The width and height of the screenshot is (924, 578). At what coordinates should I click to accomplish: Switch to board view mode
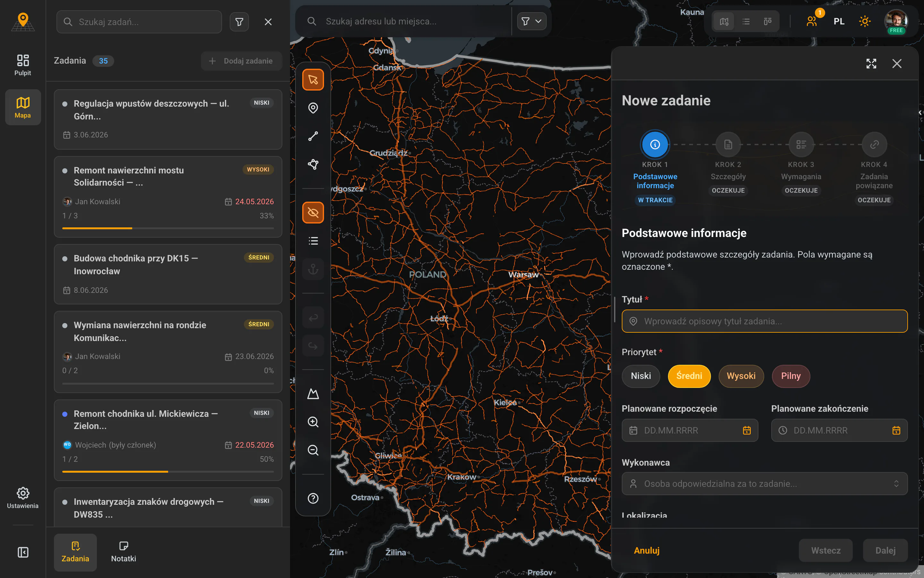(767, 22)
